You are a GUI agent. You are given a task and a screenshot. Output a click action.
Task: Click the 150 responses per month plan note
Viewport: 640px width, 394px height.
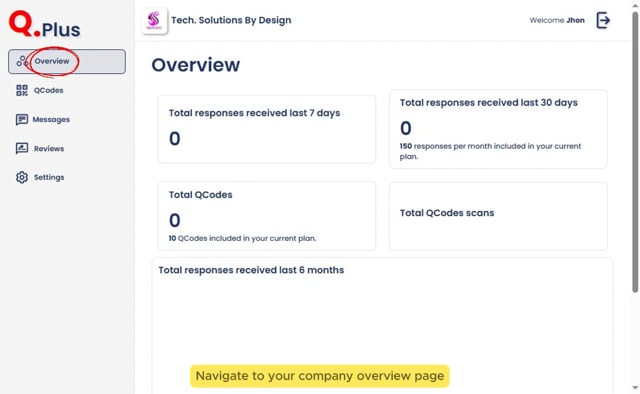[490, 151]
